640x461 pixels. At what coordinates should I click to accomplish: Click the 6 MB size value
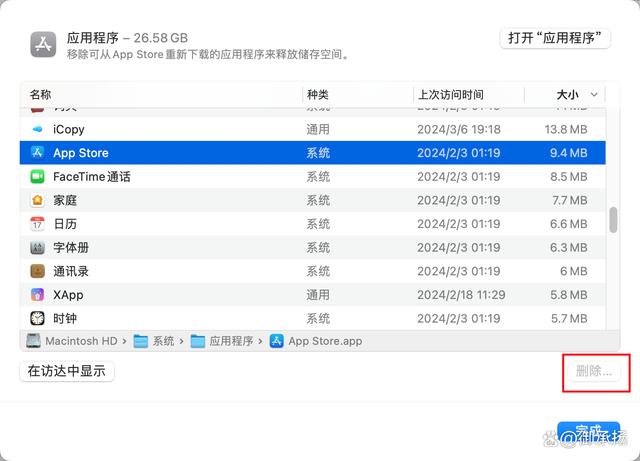click(573, 271)
